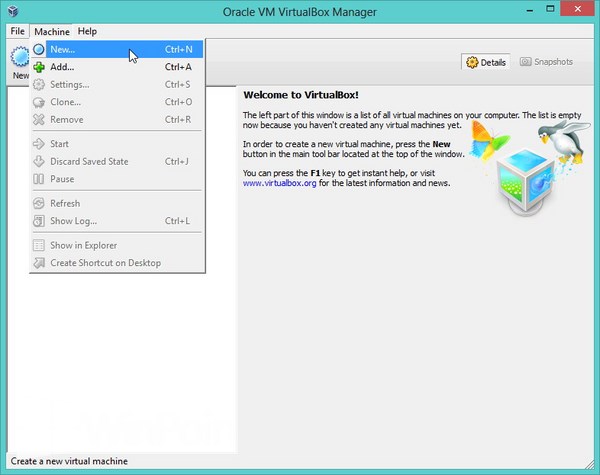Click status bar text Create a new virtual machine
The height and width of the screenshot is (475, 600).
point(69,461)
